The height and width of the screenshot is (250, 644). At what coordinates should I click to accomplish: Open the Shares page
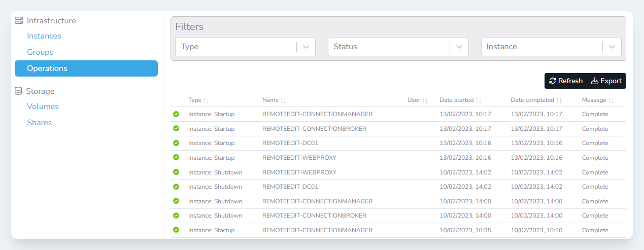click(x=39, y=123)
